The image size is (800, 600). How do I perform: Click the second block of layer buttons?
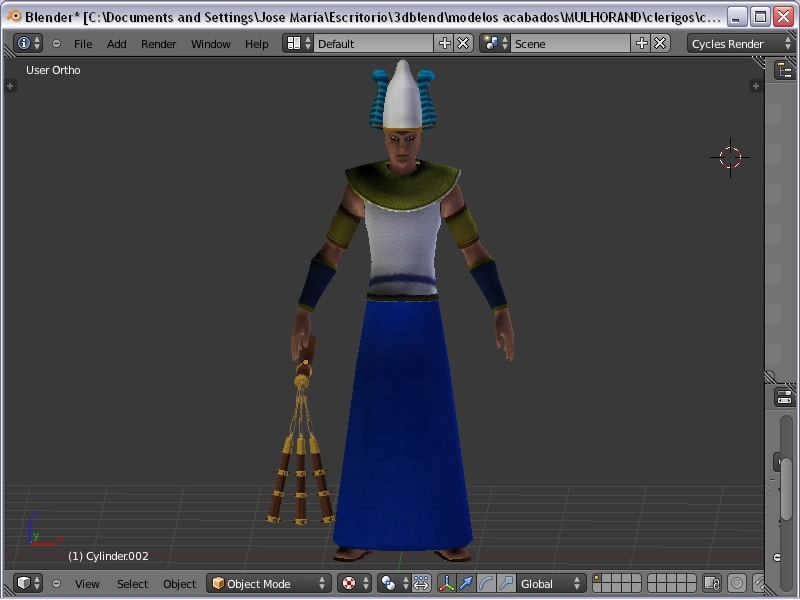671,583
